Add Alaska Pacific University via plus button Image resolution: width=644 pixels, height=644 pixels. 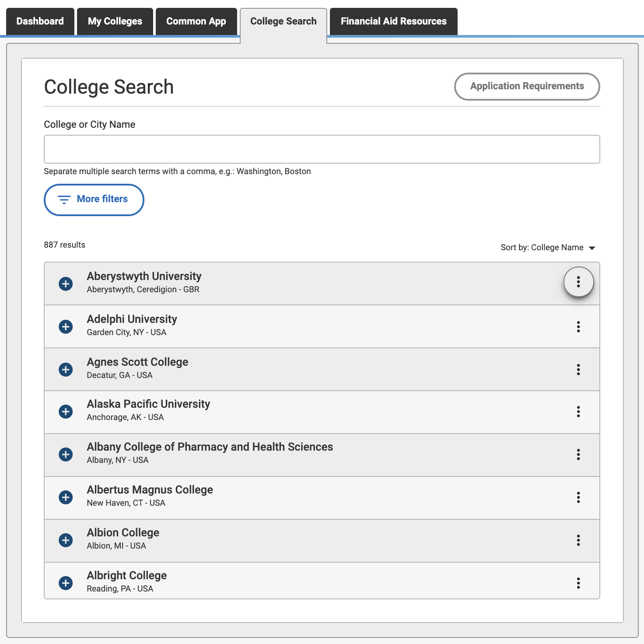coord(65,412)
